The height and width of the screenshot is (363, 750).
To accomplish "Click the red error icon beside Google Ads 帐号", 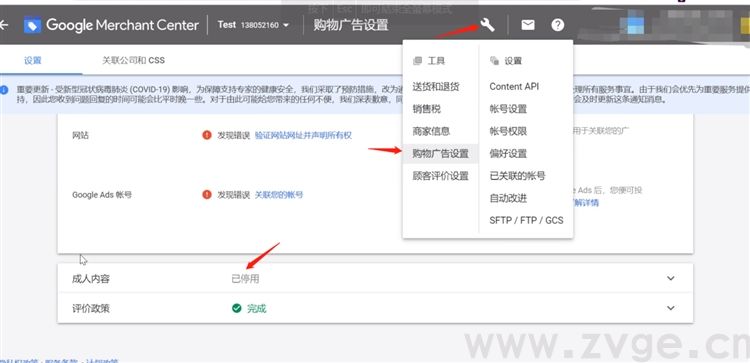I will (x=207, y=195).
